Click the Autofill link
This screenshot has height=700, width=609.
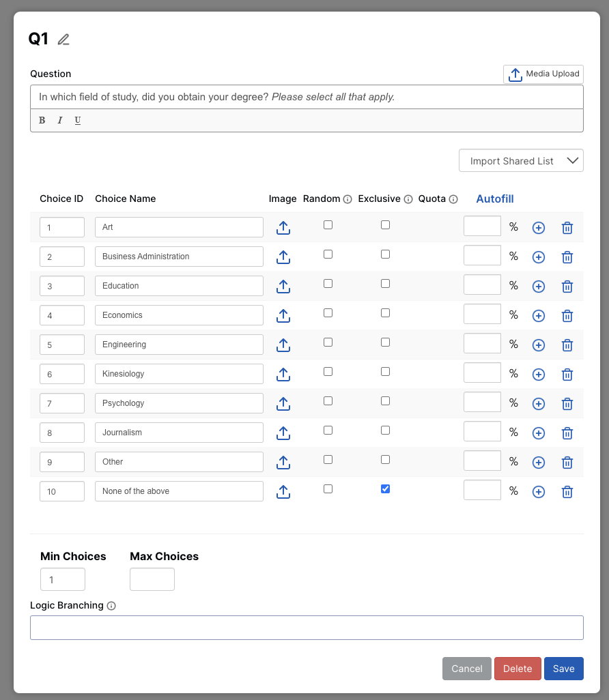[494, 199]
